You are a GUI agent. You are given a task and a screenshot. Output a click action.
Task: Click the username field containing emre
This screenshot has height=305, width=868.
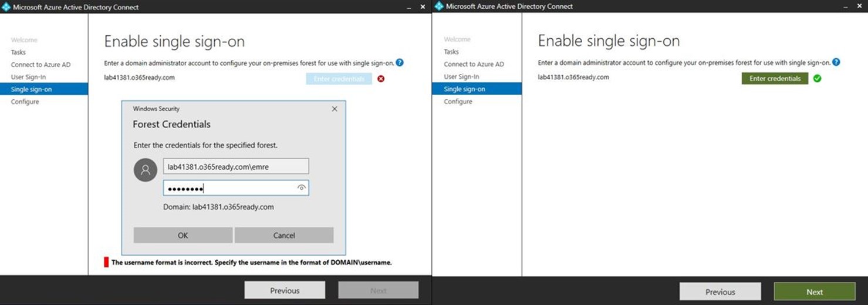pyautogui.click(x=236, y=166)
